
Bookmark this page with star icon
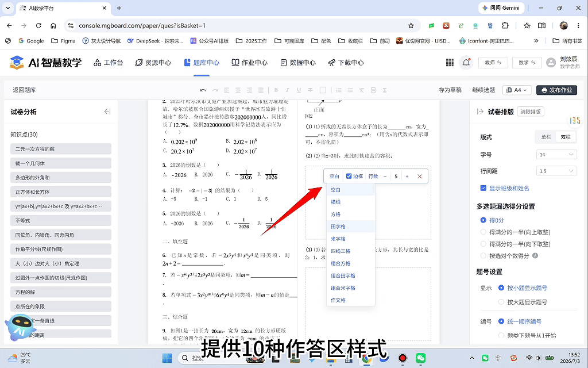click(x=411, y=25)
